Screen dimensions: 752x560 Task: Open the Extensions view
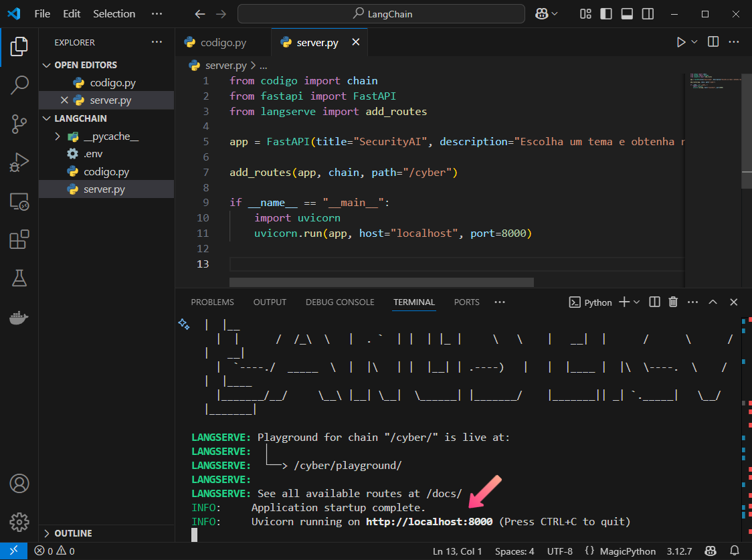coord(19,240)
